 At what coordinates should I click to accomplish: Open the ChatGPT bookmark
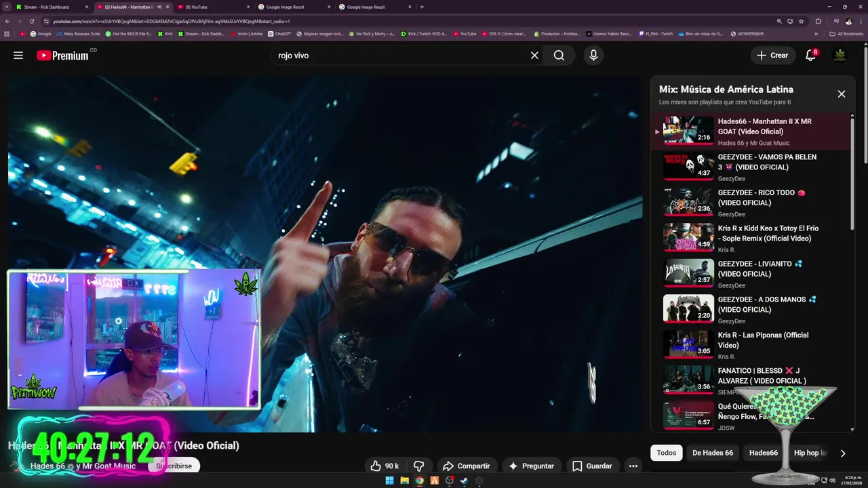279,33
